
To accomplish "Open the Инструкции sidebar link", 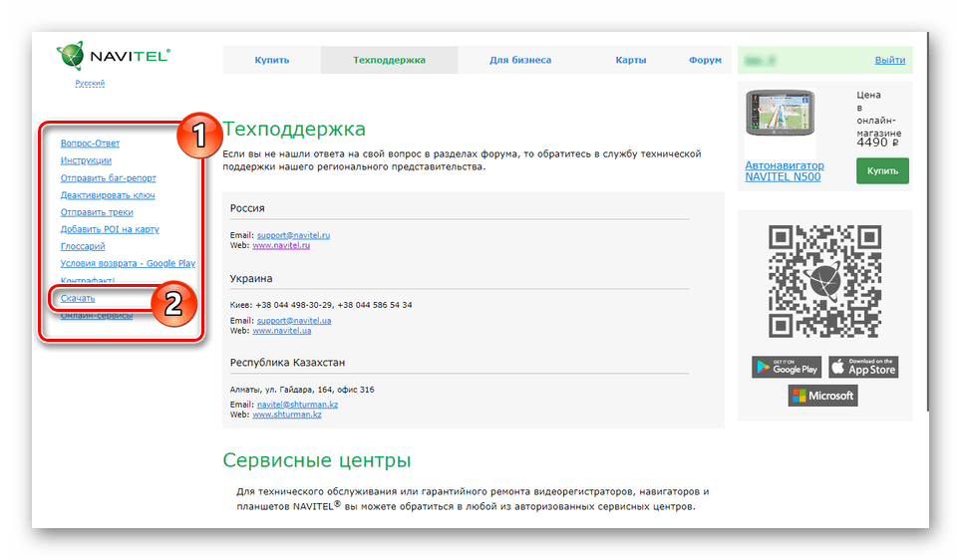I will click(86, 160).
